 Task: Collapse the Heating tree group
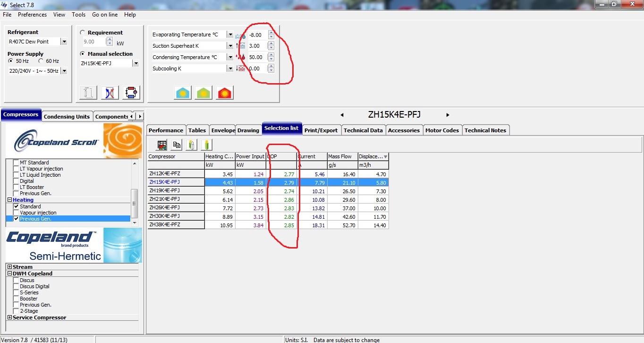10,200
